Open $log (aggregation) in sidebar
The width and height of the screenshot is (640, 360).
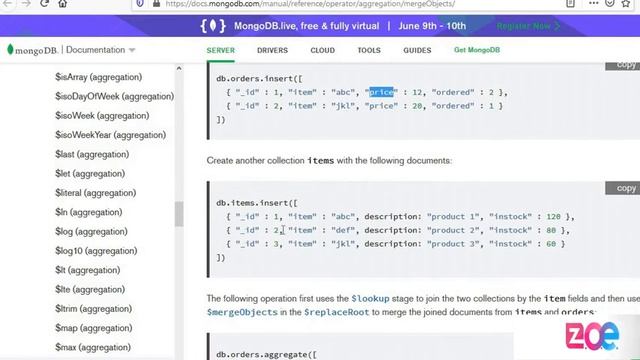[91, 231]
